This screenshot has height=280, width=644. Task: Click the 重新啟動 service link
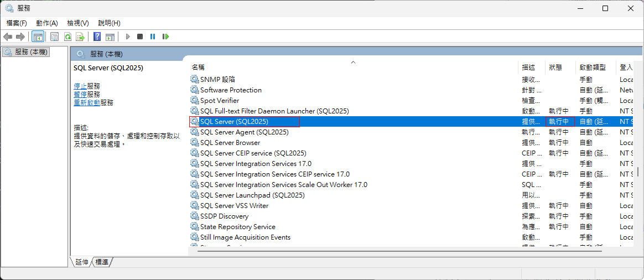coord(87,102)
